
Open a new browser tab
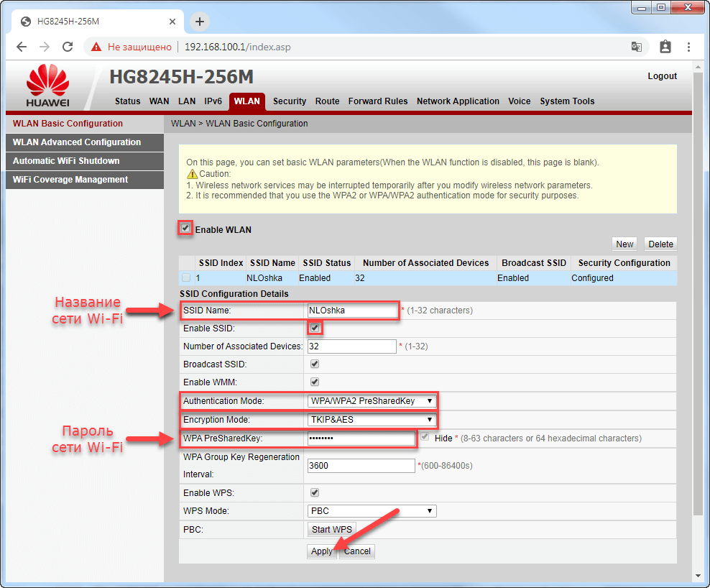pyautogui.click(x=200, y=22)
